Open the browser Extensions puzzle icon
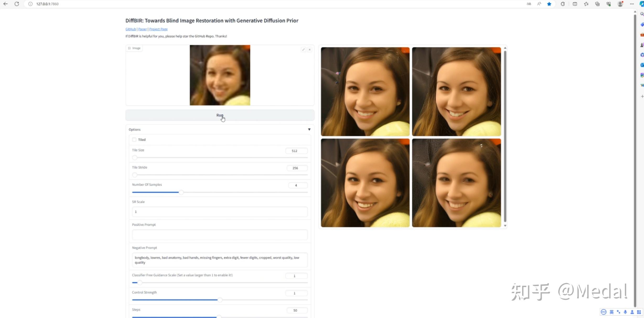The height and width of the screenshot is (318, 644). coord(562,4)
